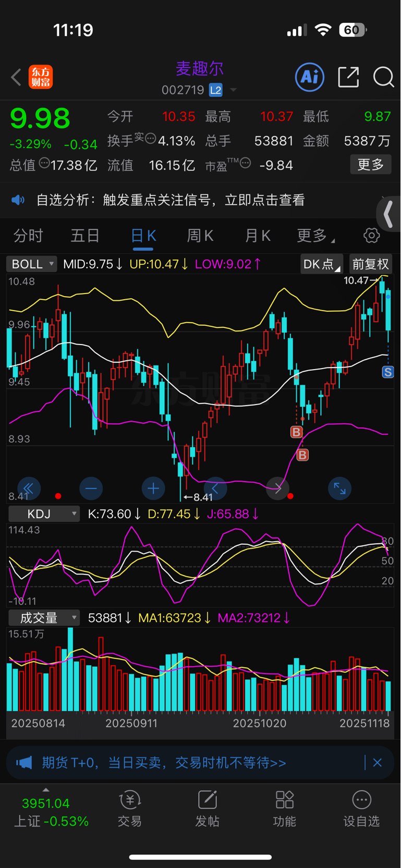Viewport: 401px width, 868px height.
Task: Tap the upper red B buy marker
Action: coord(296,432)
